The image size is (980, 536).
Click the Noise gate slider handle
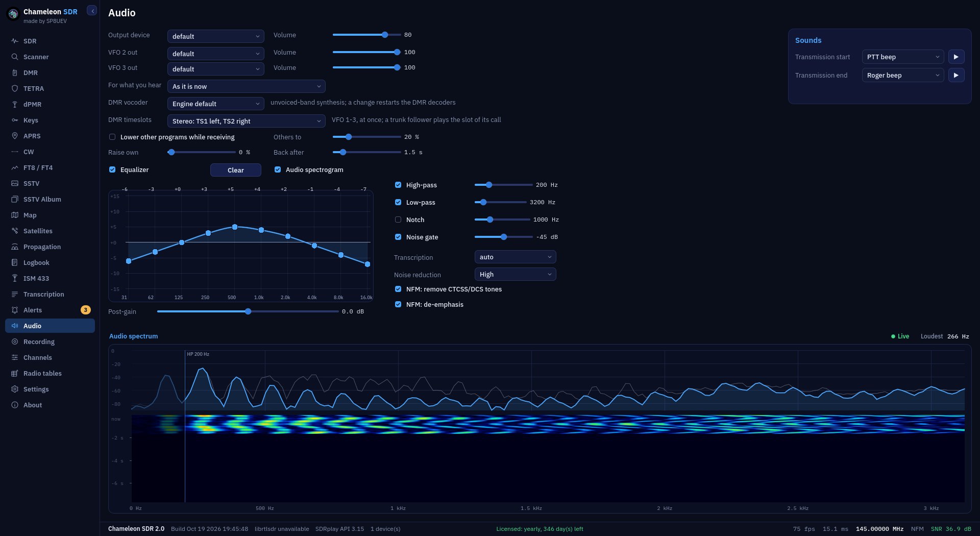(x=504, y=237)
